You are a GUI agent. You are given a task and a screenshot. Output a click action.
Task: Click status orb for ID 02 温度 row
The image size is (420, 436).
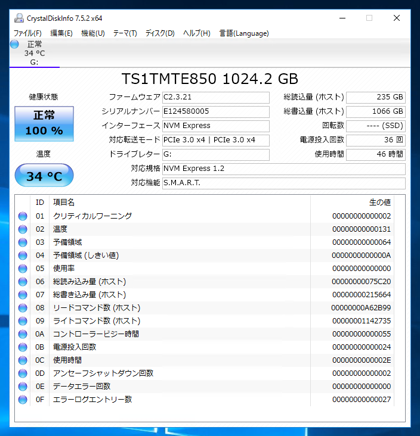point(23,229)
